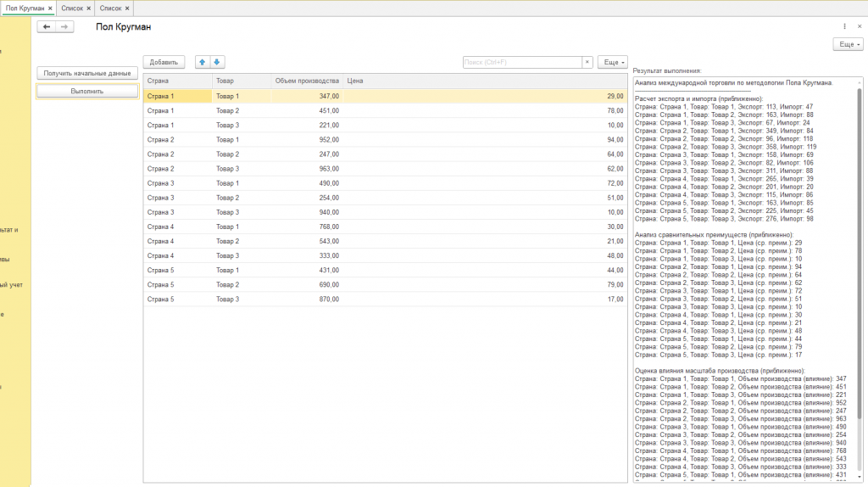This screenshot has width=868, height=487.
Task: Select price cell 64,00
Action: [486, 154]
